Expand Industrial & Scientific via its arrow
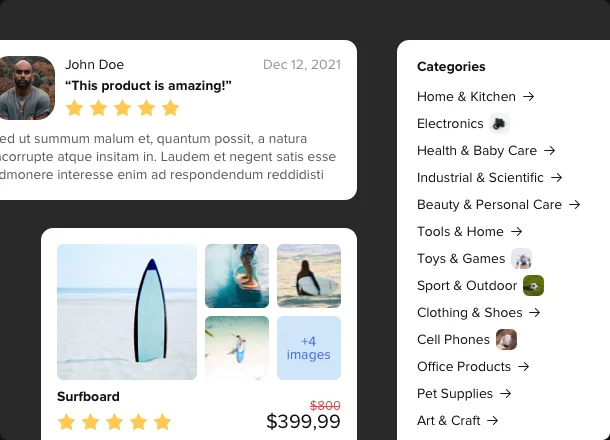This screenshot has height=440, width=610. coord(556,178)
